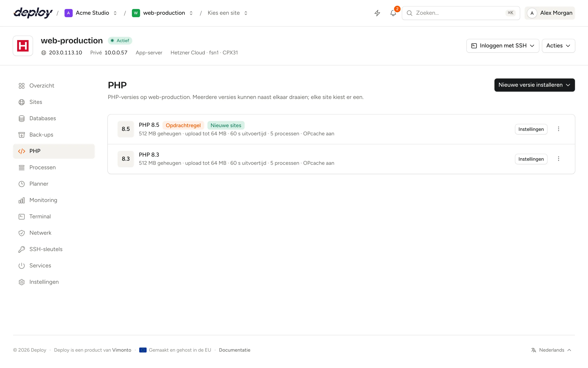Click the lightning bolt icon in header
This screenshot has width=588, height=368.
[x=377, y=13]
